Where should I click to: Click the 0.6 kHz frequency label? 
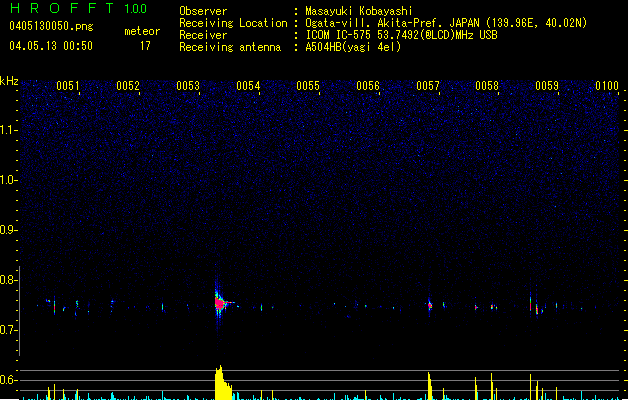point(7,380)
